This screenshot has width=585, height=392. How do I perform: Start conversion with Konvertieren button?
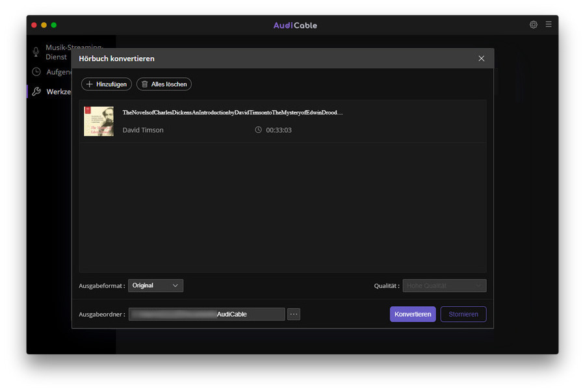[413, 314]
